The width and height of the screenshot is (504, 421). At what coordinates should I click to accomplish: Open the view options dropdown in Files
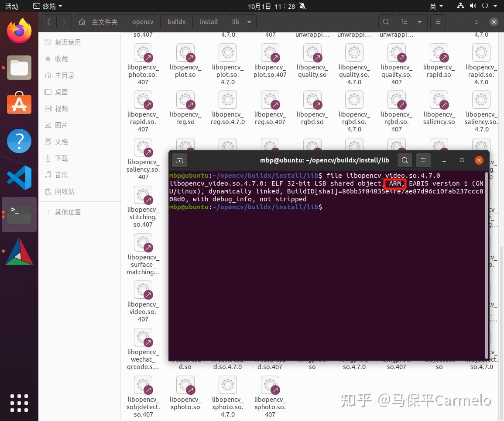(x=420, y=21)
